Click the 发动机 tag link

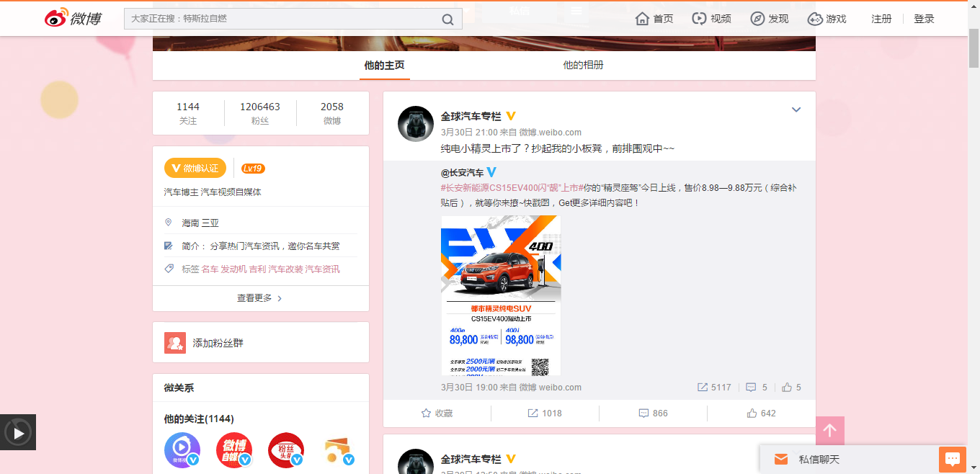233,269
